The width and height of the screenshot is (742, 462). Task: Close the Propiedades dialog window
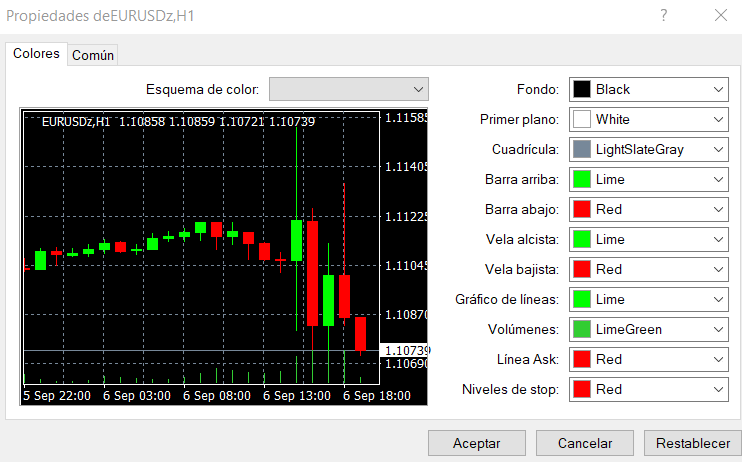coord(721,16)
